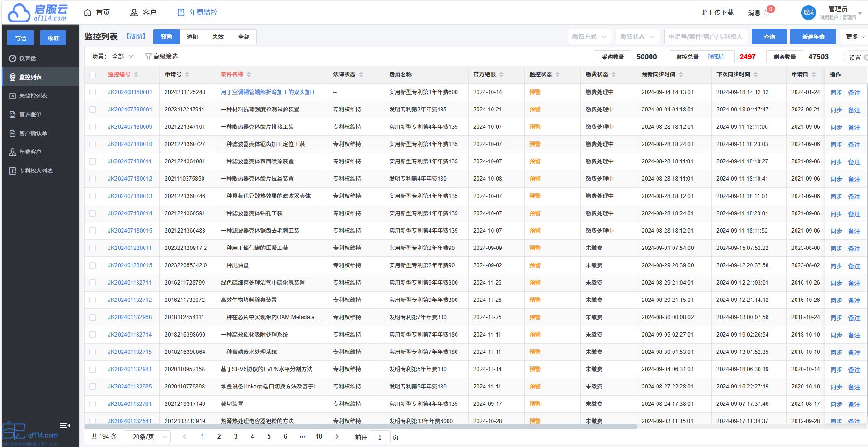Click the 首页 home icon

pyautogui.click(x=87, y=13)
